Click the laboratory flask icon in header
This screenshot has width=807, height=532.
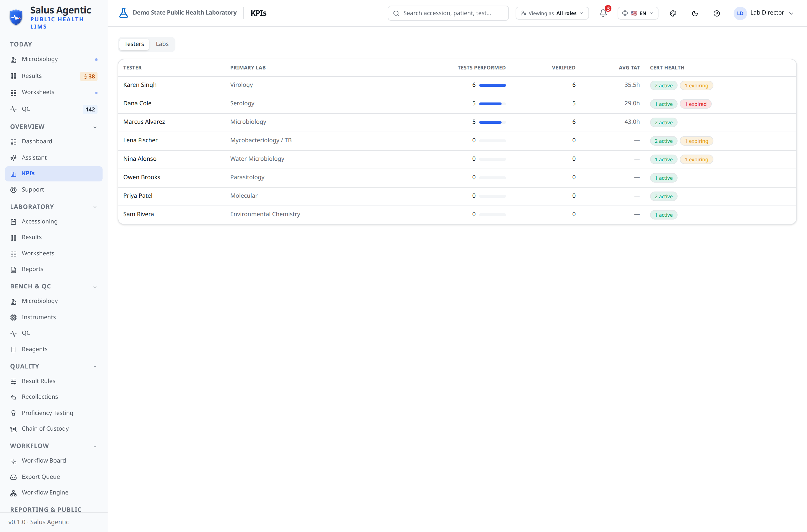[124, 13]
